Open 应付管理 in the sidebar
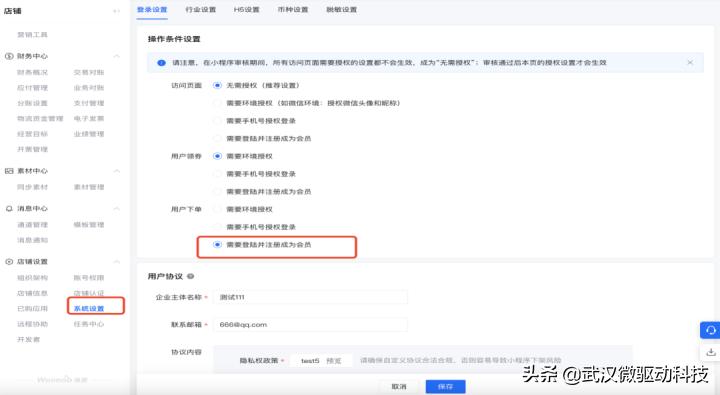This screenshot has height=395, width=720. point(32,88)
